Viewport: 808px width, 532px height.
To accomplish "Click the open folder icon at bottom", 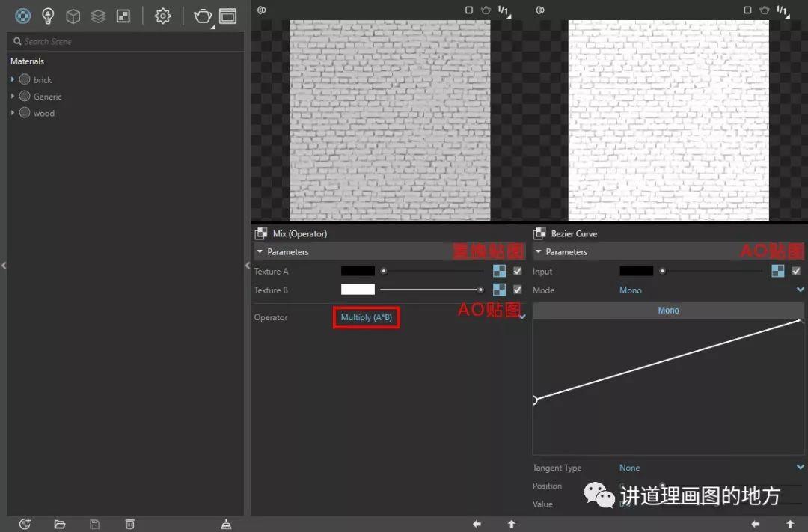I will click(60, 525).
